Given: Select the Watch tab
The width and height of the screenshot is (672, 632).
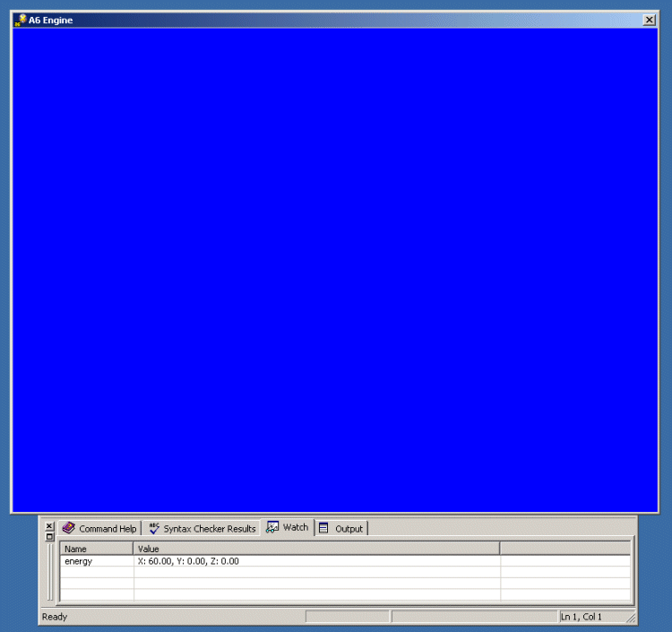Looking at the screenshot, I should click(287, 528).
